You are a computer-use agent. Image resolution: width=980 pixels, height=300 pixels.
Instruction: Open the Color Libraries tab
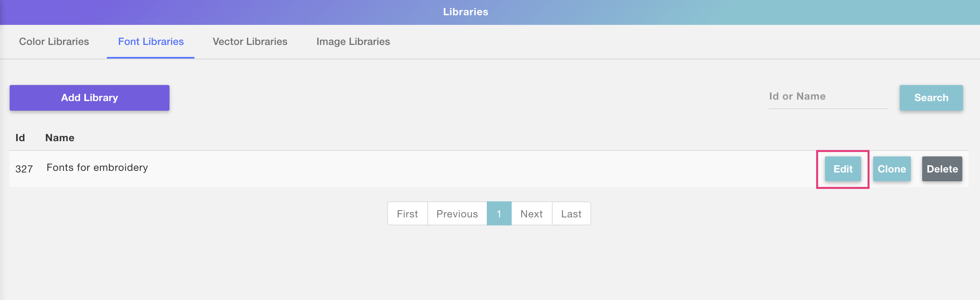point(54,42)
